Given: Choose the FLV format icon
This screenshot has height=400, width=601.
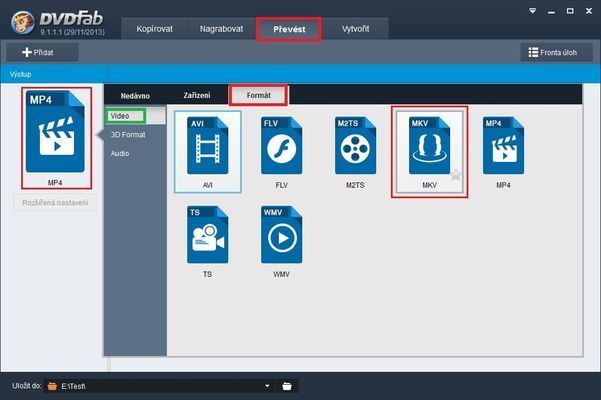Looking at the screenshot, I should point(281,146).
